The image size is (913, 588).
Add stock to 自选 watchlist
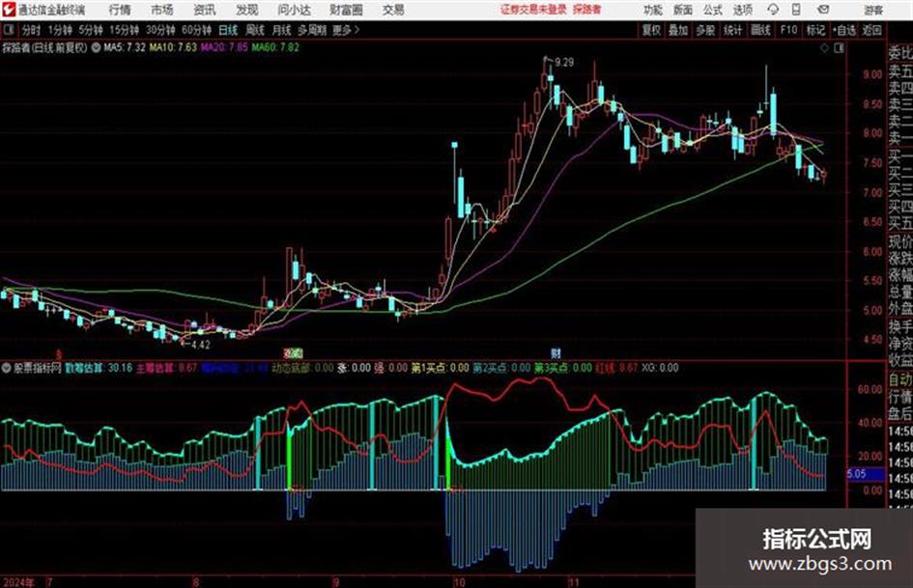tap(844, 30)
